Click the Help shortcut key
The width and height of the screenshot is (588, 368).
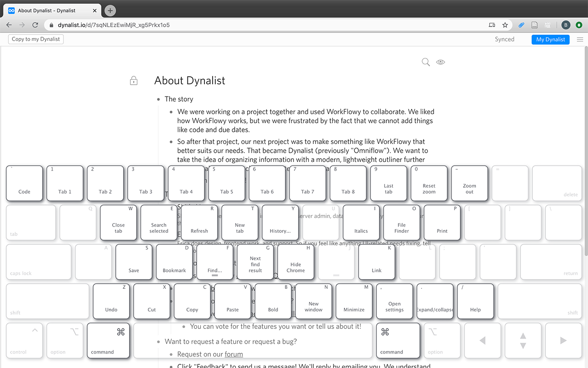pos(475,301)
